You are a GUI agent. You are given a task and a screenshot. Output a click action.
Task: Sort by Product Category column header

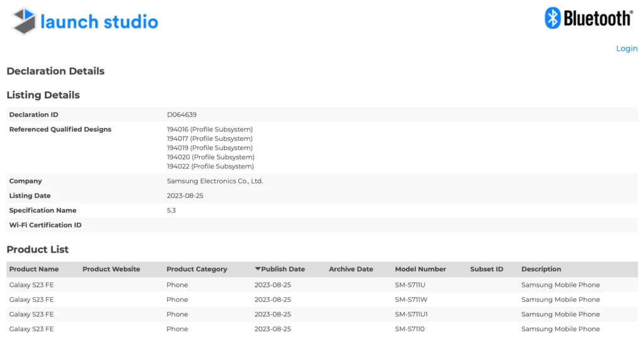click(197, 270)
